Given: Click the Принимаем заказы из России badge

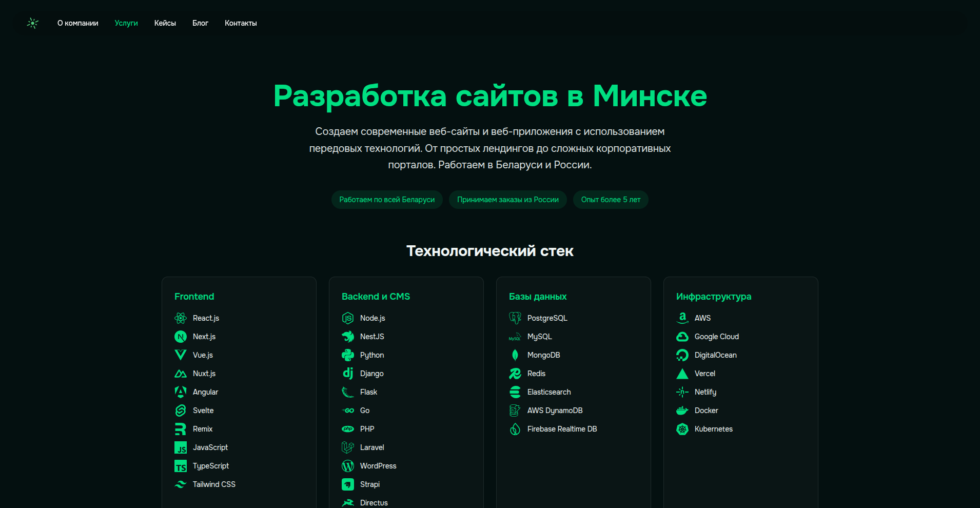Looking at the screenshot, I should [x=508, y=200].
